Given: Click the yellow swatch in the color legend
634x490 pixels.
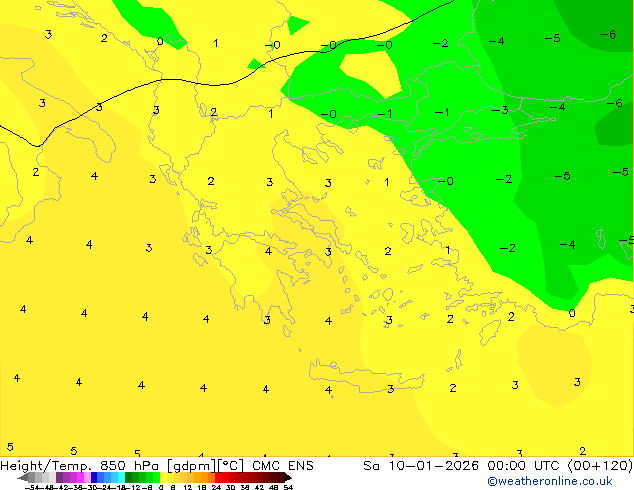Looking at the screenshot, I should coord(163,477).
